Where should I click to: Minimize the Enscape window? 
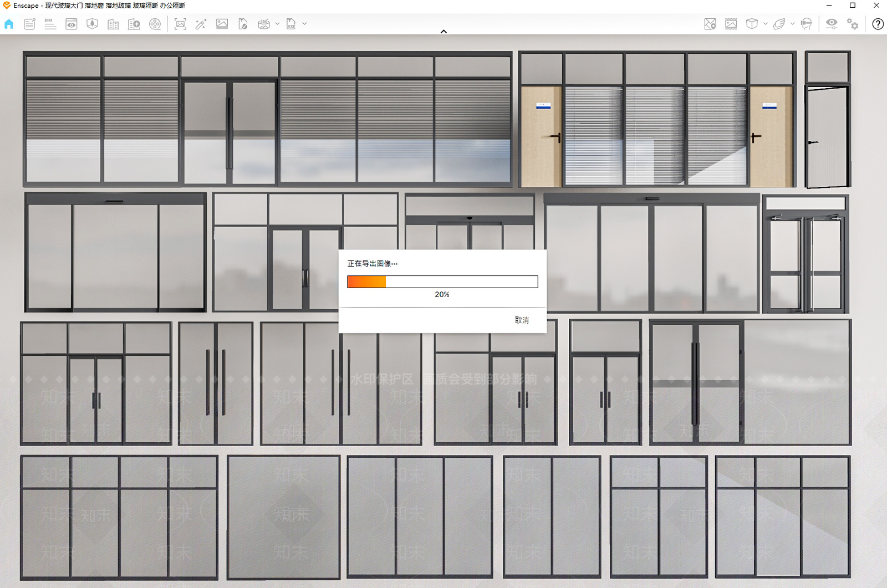point(829,6)
